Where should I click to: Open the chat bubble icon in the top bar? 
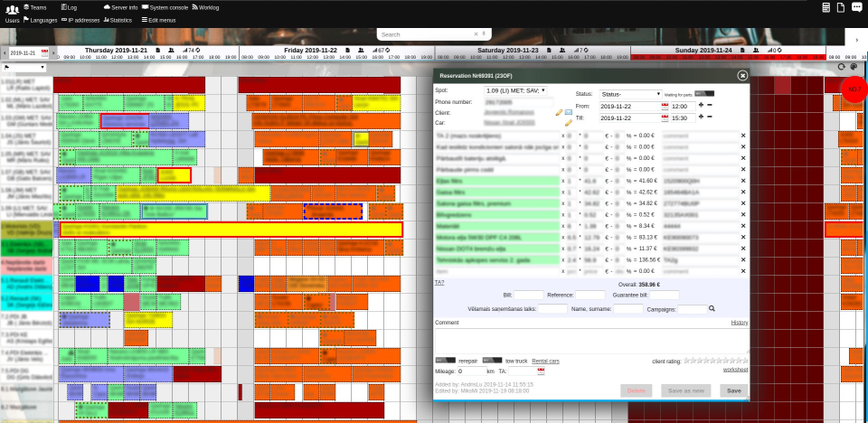point(856,7)
